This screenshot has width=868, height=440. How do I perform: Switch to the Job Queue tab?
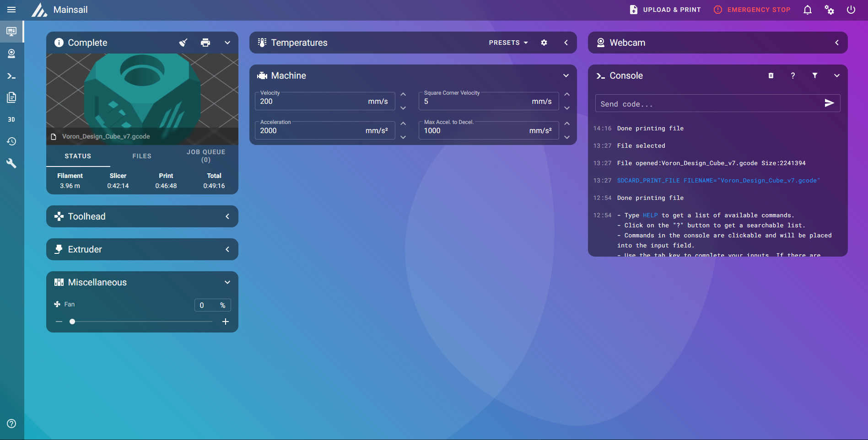tap(206, 156)
